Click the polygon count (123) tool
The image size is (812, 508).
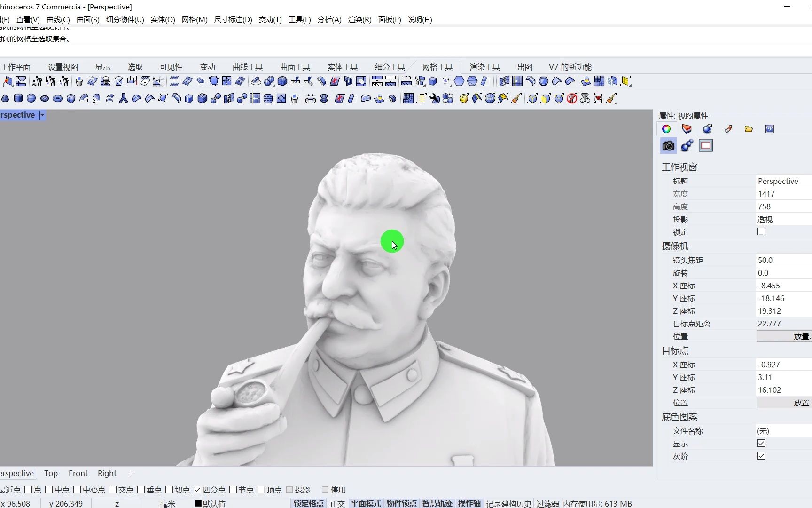407,81
